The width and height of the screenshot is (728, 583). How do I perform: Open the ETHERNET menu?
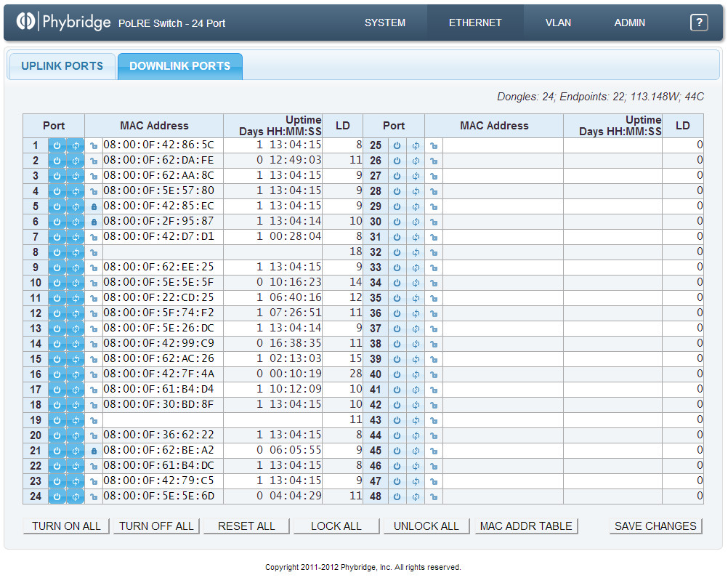point(475,23)
